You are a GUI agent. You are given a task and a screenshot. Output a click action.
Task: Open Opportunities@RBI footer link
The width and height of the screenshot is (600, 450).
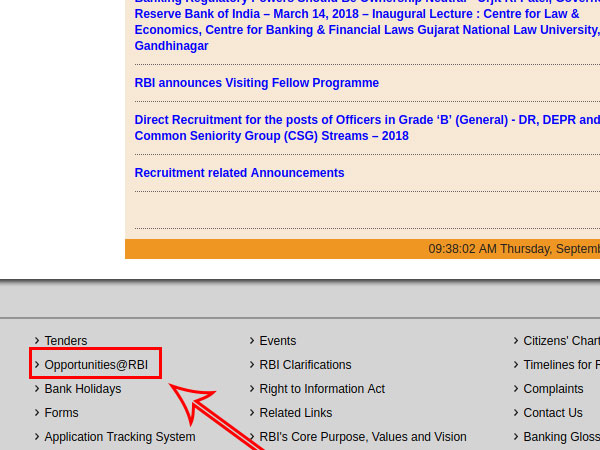(96, 365)
